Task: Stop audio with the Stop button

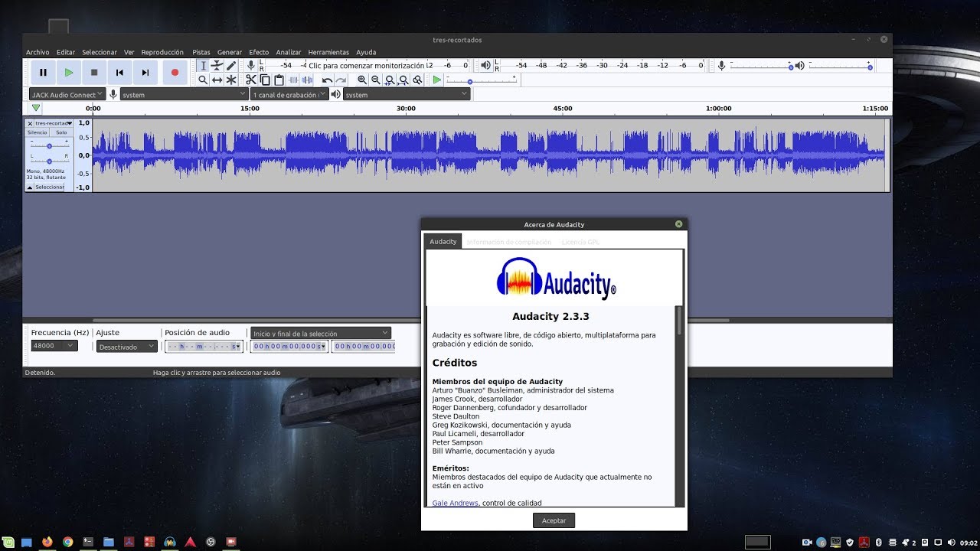Action: pos(94,73)
